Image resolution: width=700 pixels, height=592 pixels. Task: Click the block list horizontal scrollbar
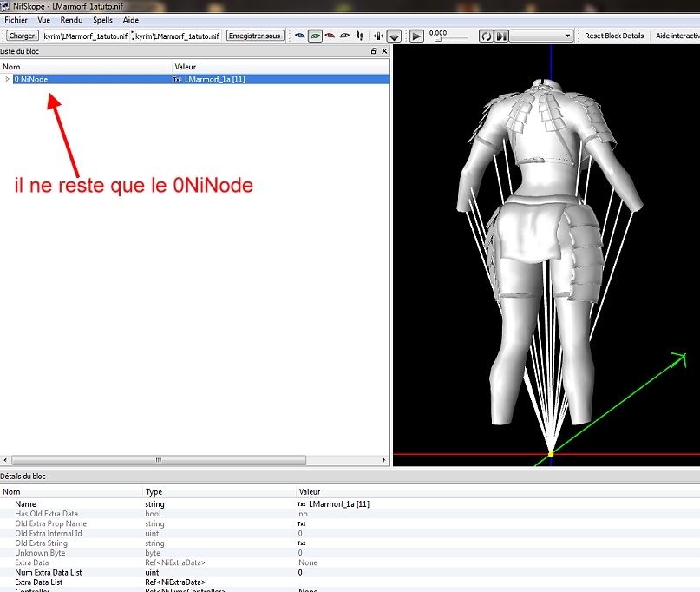159,460
